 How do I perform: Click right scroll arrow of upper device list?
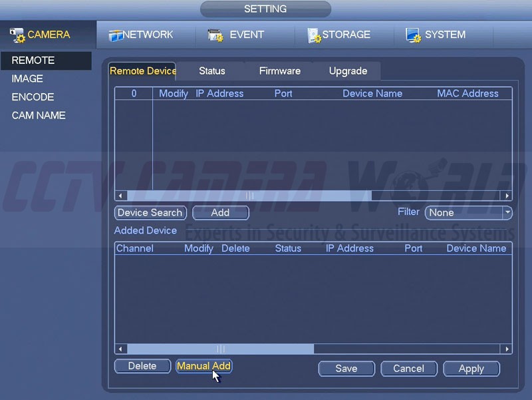click(507, 196)
